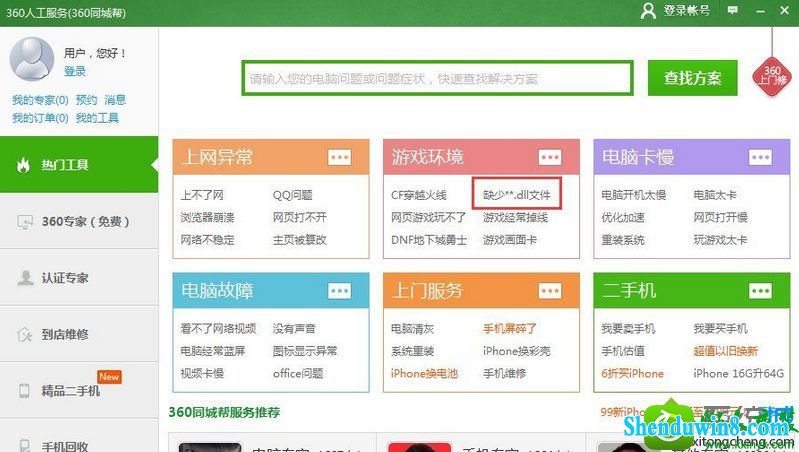The width and height of the screenshot is (799, 452).
Task: Click 优化加速 entry
Action: coord(623,218)
